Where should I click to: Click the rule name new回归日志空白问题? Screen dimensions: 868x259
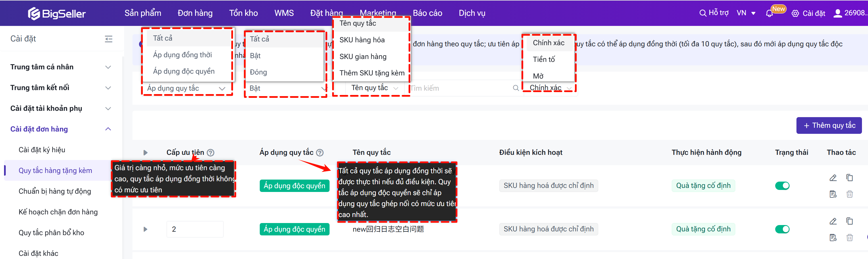pos(388,229)
